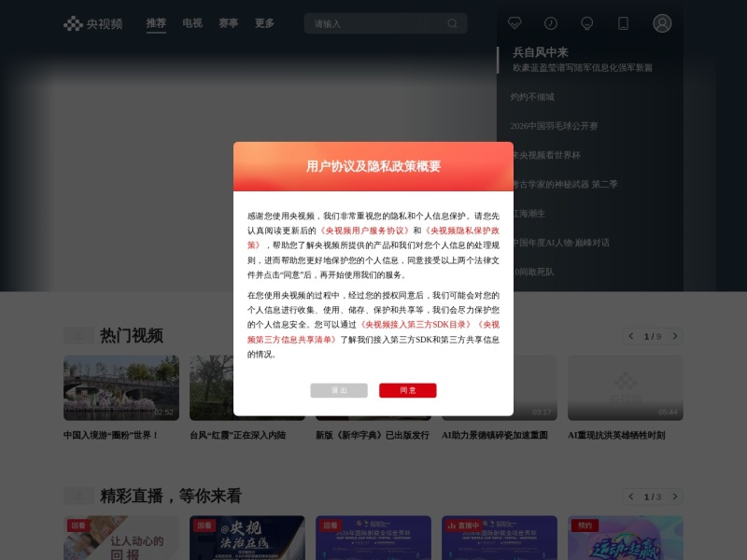Click the 同意 button

(408, 390)
